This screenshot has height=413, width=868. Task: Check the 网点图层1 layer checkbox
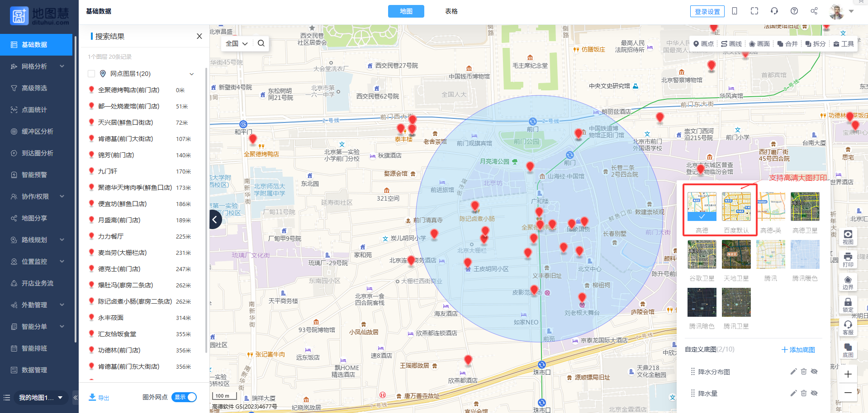pos(91,74)
